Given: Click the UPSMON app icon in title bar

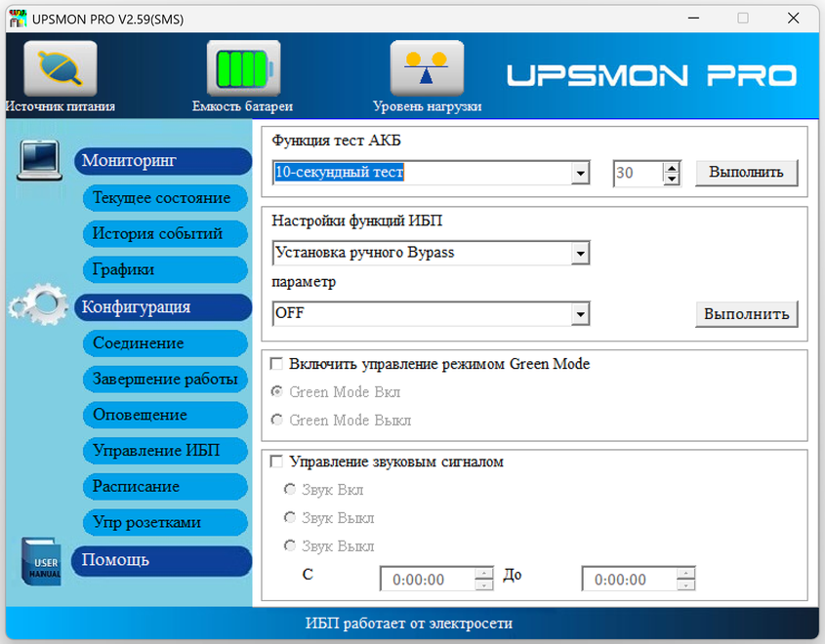Looking at the screenshot, I should (18, 19).
